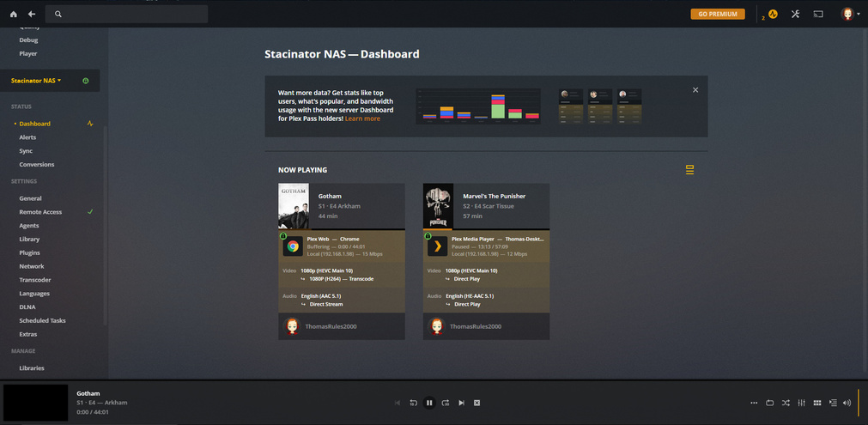Click the Gotham poster thumbnail
Screen dimensions: 868x425
294,206
